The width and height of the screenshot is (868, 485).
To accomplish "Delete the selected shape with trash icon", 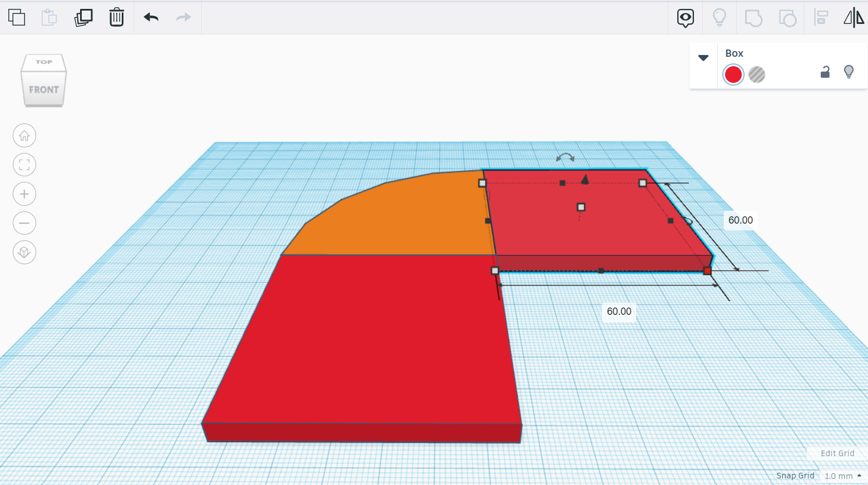I will (117, 17).
